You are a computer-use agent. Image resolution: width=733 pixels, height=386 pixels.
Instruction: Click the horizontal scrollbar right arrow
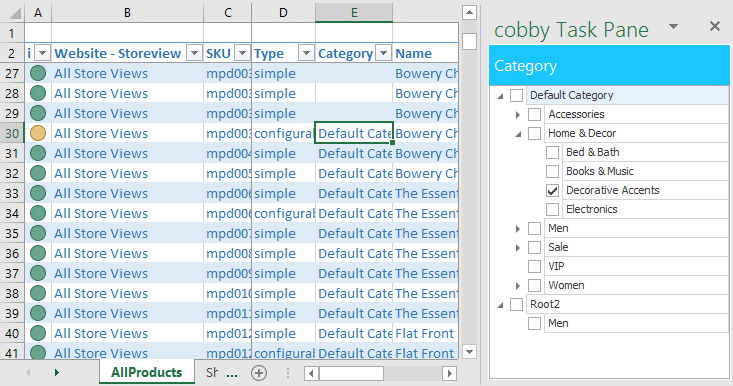[x=450, y=373]
